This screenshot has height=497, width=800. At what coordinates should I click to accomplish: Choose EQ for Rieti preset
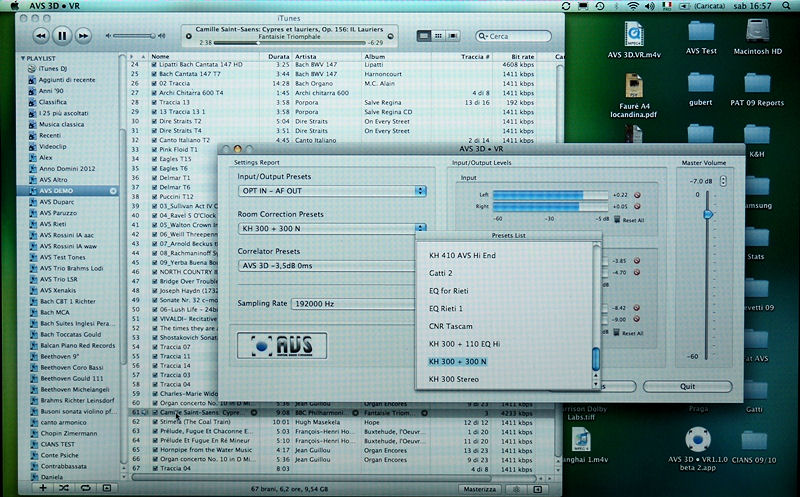[448, 291]
